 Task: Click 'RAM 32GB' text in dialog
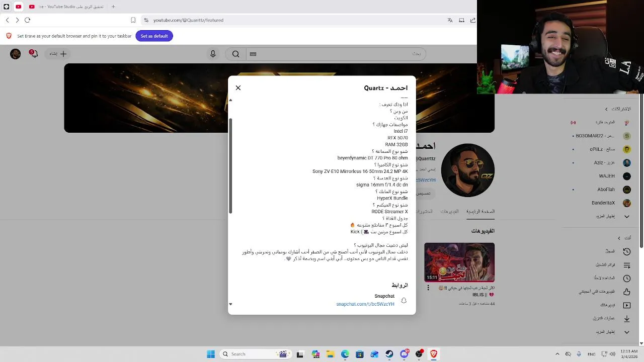396,144
